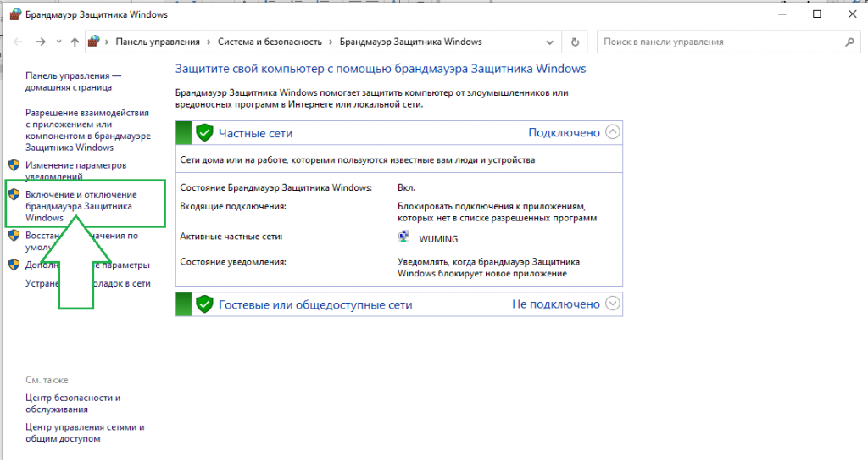Image resolution: width=868 pixels, height=468 pixels.
Task: Select Система и безопасность breadcrumb
Action: [x=270, y=42]
